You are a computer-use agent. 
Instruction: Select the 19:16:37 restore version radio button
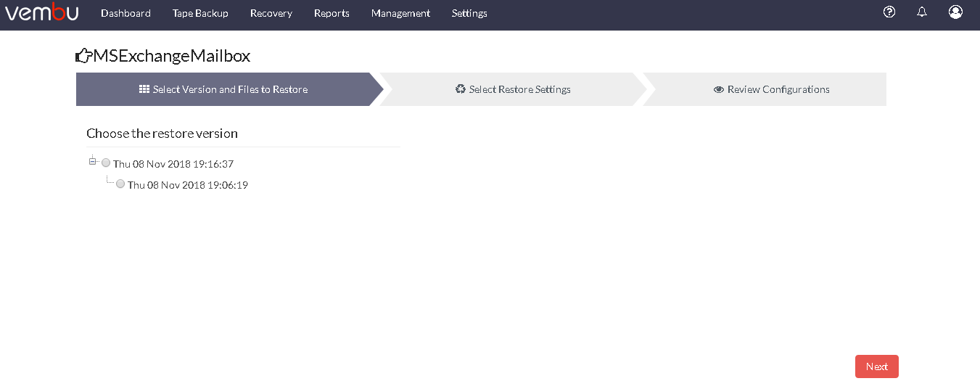click(x=106, y=163)
